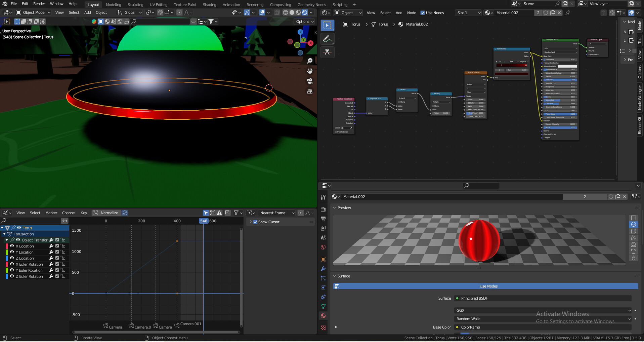The image size is (644, 342).
Task: Click the Links Cut tool icon
Action: point(327,52)
